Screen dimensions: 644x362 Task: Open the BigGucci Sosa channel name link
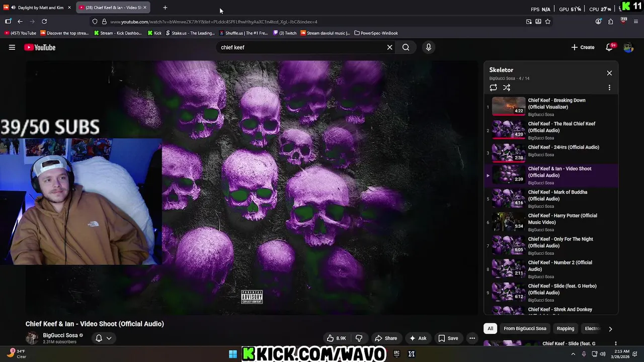pos(60,335)
